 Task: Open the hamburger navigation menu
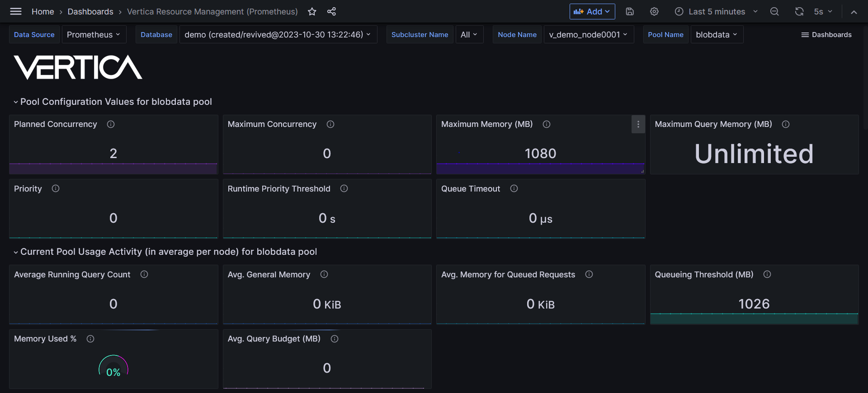[16, 12]
